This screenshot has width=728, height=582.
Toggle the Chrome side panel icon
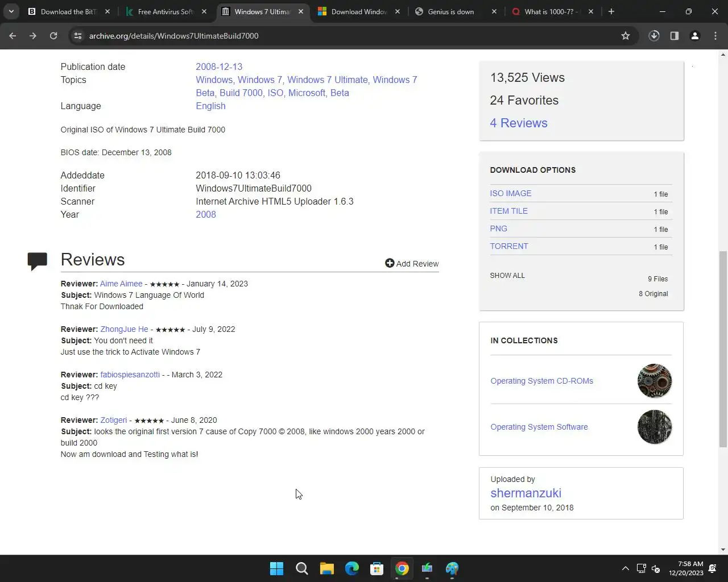coord(675,36)
